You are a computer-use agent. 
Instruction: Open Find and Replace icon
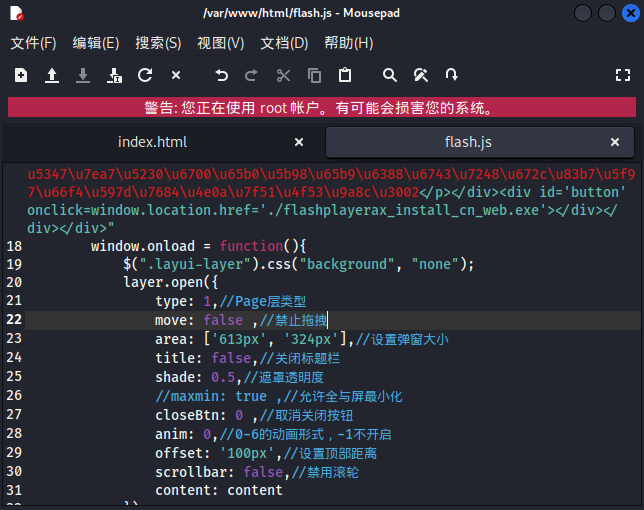421,76
